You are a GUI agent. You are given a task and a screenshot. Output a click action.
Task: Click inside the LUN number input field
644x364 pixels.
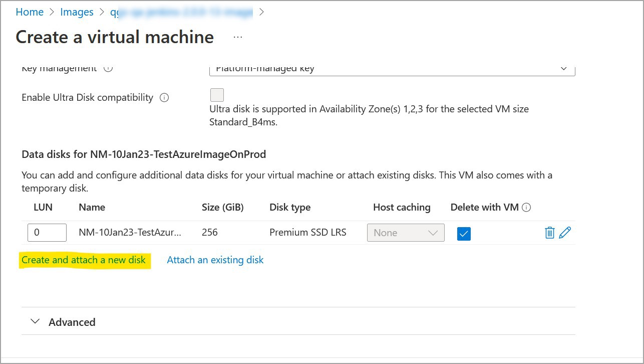click(47, 232)
